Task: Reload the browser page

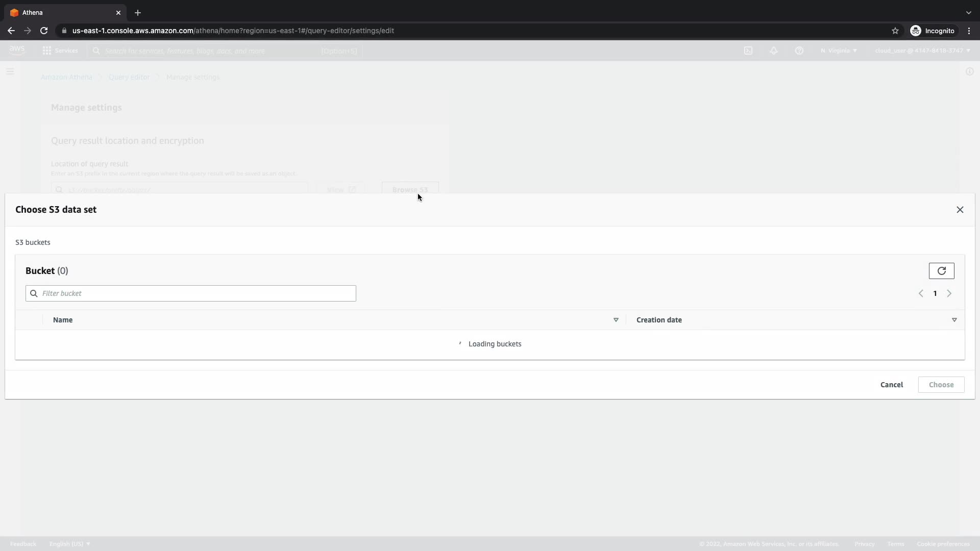Action: [x=44, y=31]
